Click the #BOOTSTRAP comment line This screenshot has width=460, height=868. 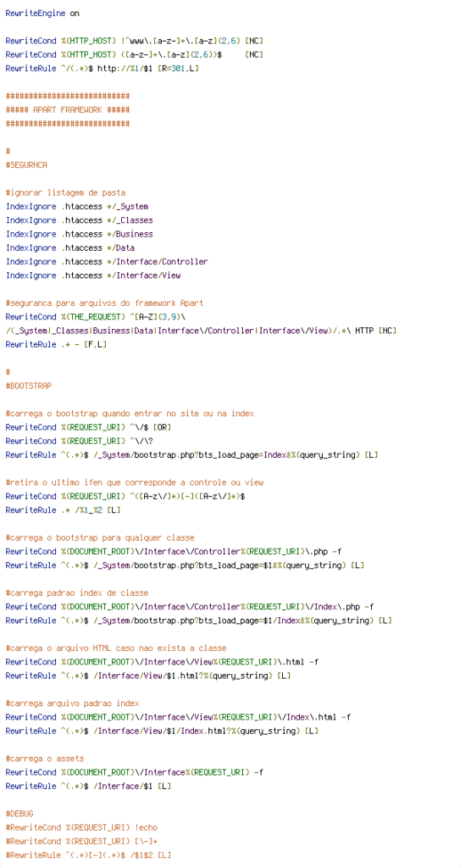tap(29, 386)
